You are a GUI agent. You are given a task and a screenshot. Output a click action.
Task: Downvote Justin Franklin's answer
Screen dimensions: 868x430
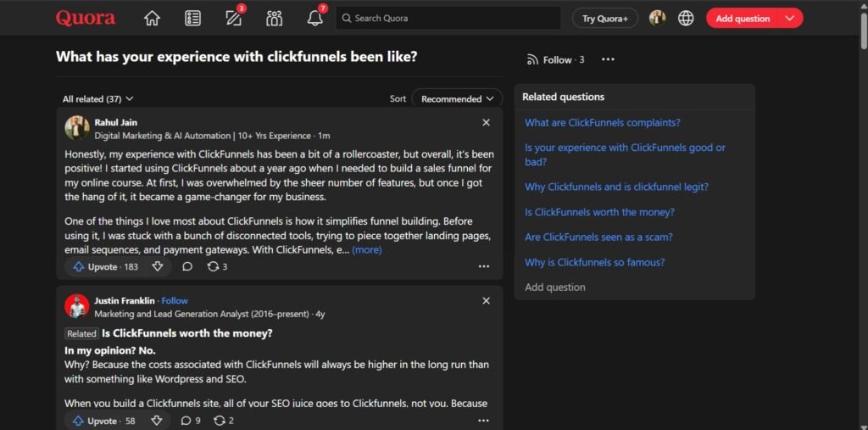tap(157, 421)
